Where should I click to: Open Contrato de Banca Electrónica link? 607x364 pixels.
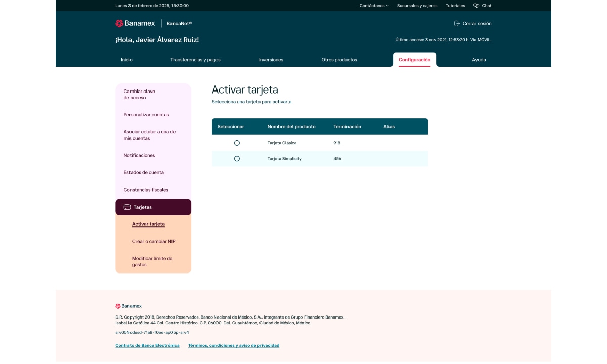click(x=147, y=345)
